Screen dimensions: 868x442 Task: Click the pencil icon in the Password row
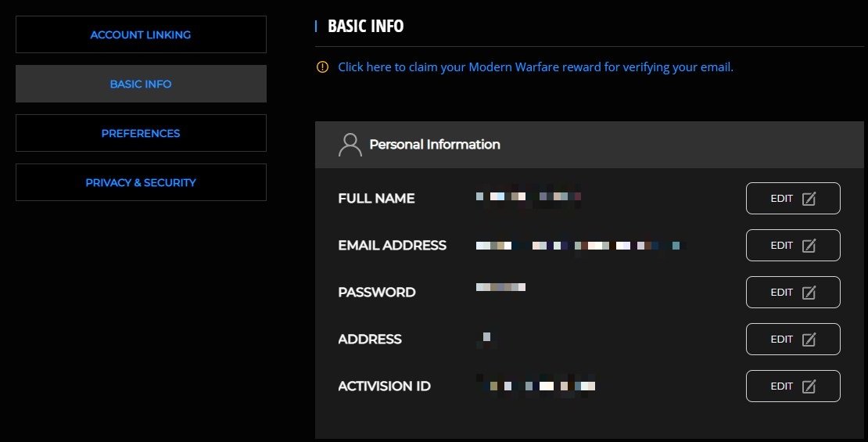809,293
